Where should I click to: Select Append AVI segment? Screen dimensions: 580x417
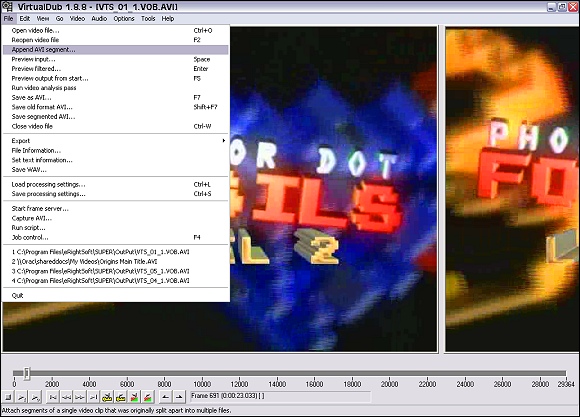(115, 50)
